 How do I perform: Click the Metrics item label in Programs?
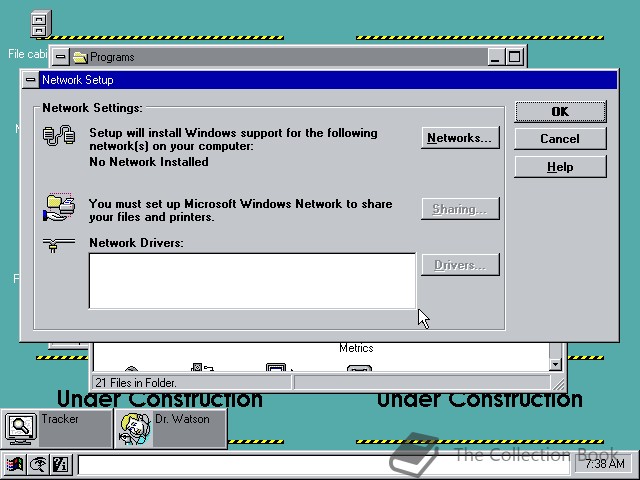356,348
